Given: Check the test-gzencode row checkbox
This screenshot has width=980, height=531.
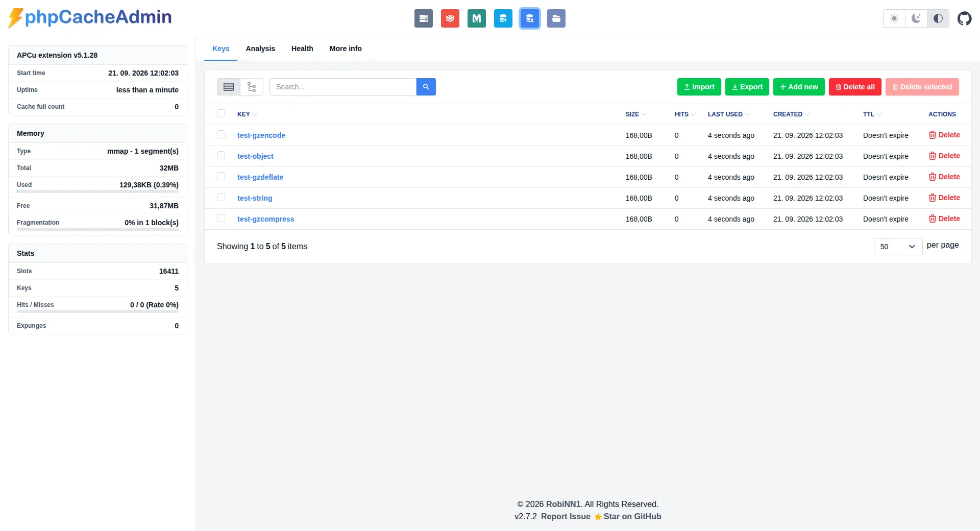Looking at the screenshot, I should point(221,134).
